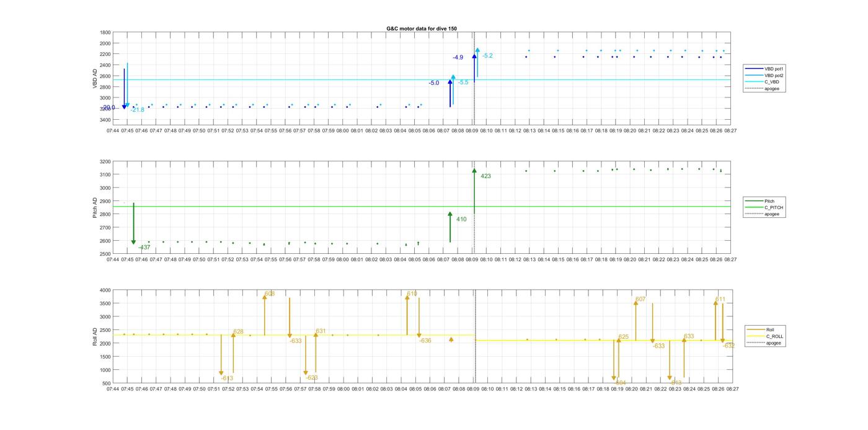
Task: Click the positive '633' annotation in the Roll plot
Action: (689, 336)
